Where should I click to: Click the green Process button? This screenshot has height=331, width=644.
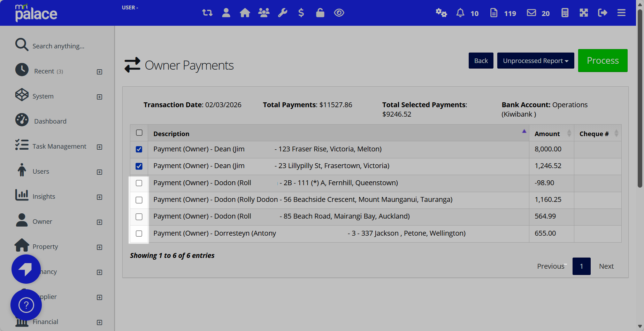tap(603, 61)
